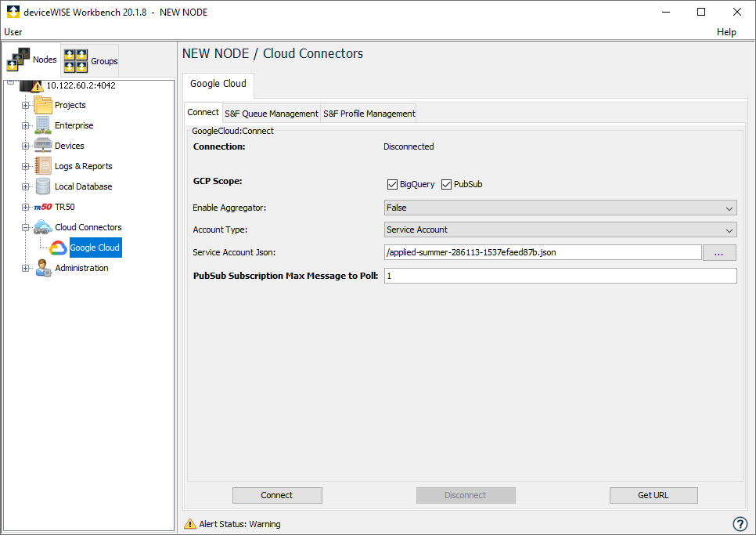Select the TR50 tree label
The image size is (756, 535).
click(65, 207)
